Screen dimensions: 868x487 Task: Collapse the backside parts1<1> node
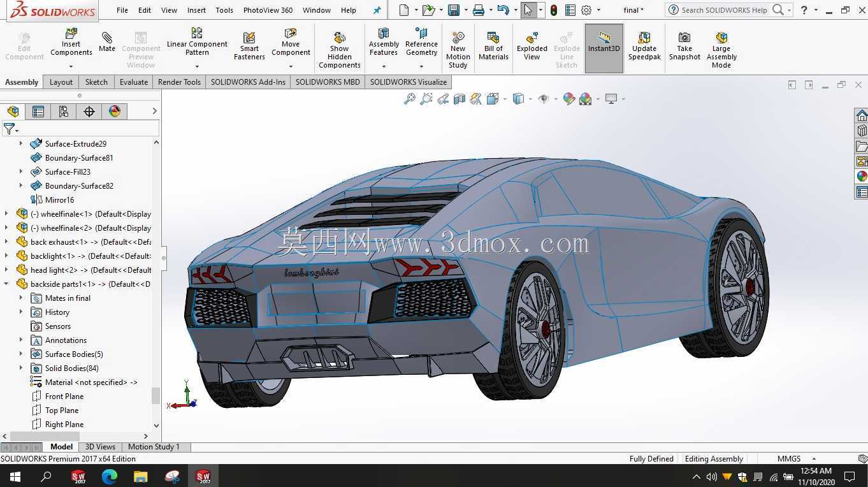[6, 284]
